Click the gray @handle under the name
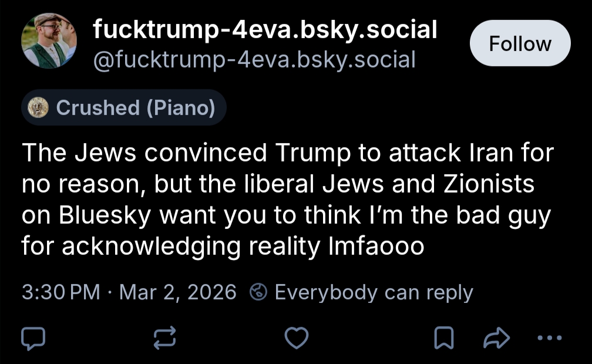592x364 pixels. (x=254, y=59)
